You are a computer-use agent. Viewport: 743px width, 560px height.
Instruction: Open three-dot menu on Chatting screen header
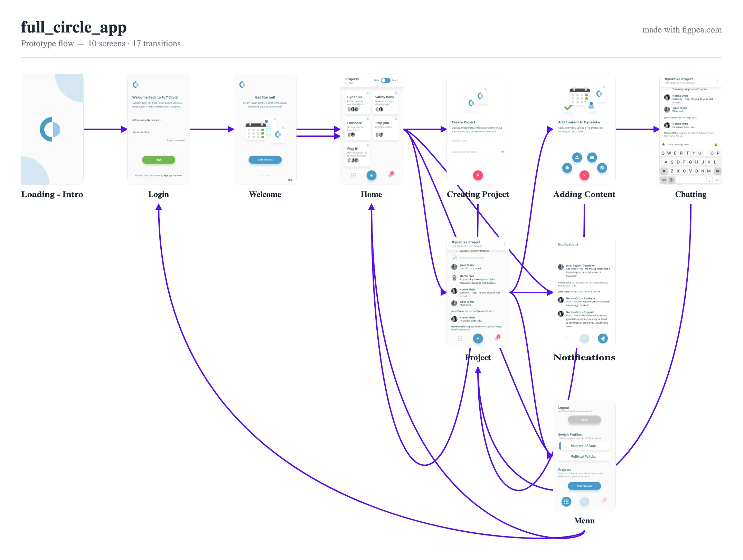717,81
